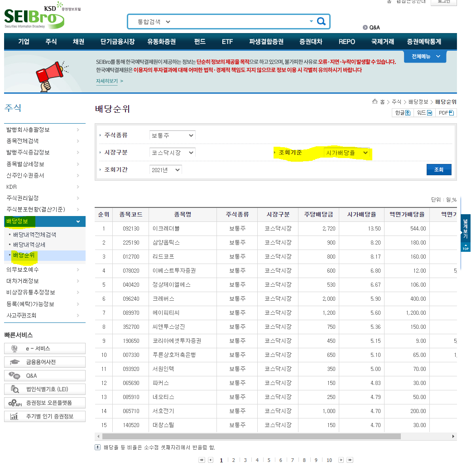
Task: Export page as Hangul file
Action: click(403, 113)
